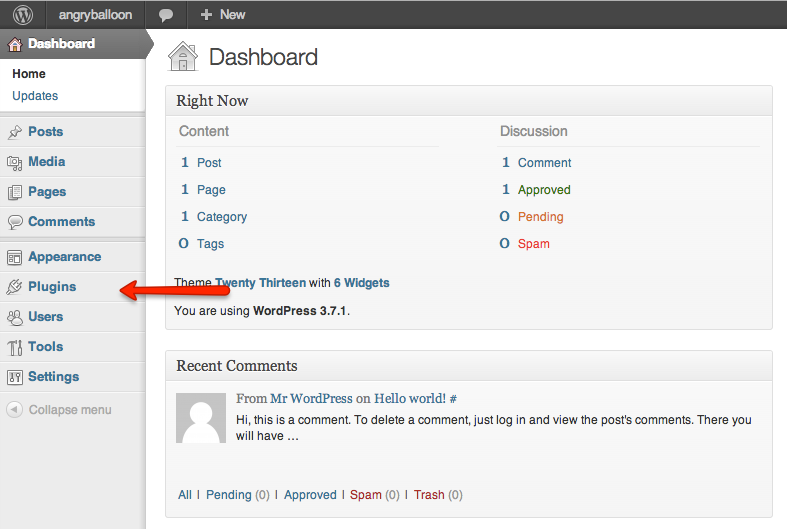Open the Twenty Thirteen theme link
787x529 pixels.
[260, 283]
